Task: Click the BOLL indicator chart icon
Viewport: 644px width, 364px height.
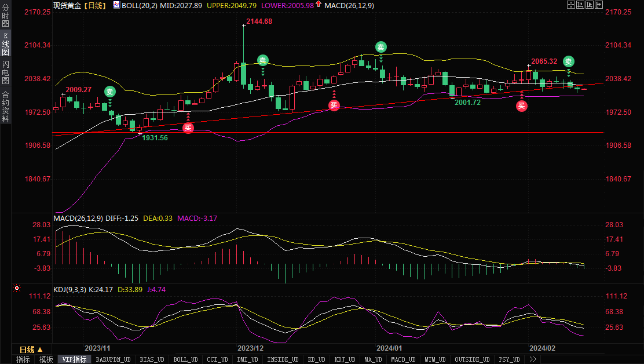Action: pyautogui.click(x=116, y=5)
